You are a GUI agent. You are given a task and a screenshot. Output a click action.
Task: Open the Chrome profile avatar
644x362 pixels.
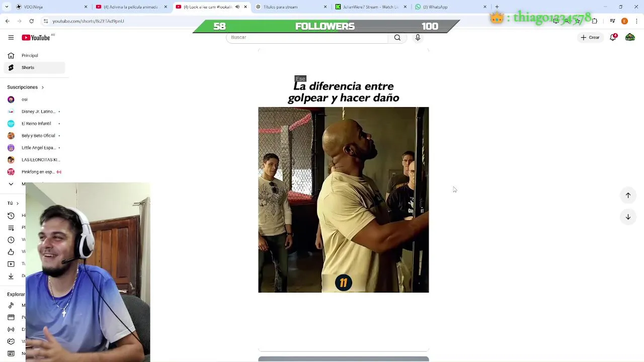(x=624, y=21)
